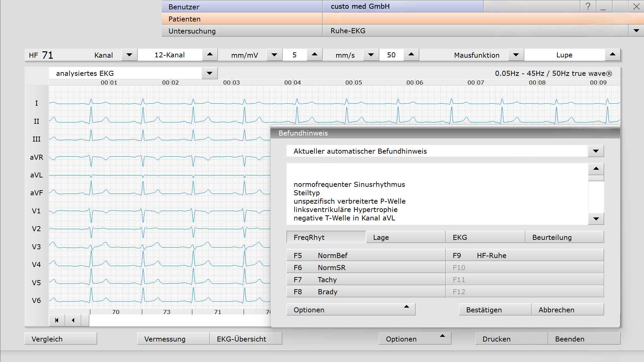
Task: Expand the Optionen menu in Befundhinweis dialog
Action: coord(351,310)
